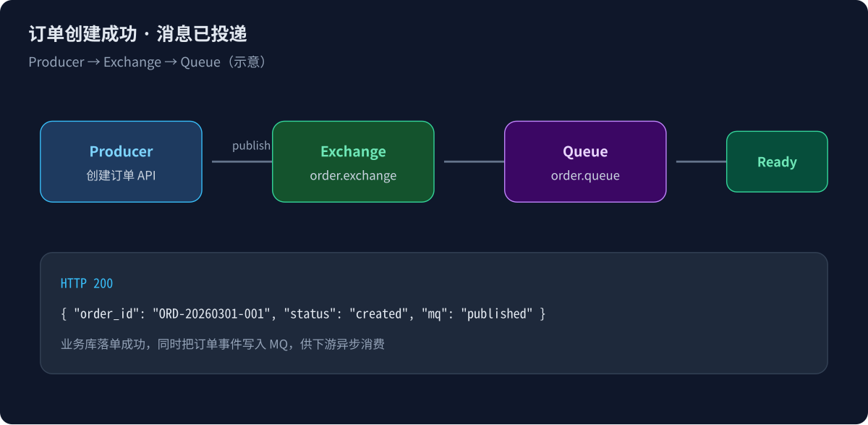Click the order.exchange subtitle text
The height and width of the screenshot is (425, 868).
click(x=353, y=175)
